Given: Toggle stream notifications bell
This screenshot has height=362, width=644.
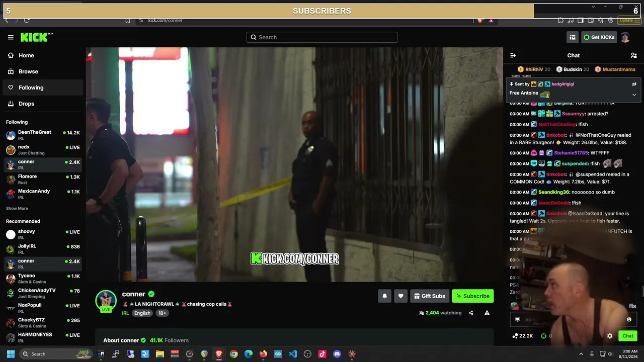Looking at the screenshot, I should click(x=385, y=296).
